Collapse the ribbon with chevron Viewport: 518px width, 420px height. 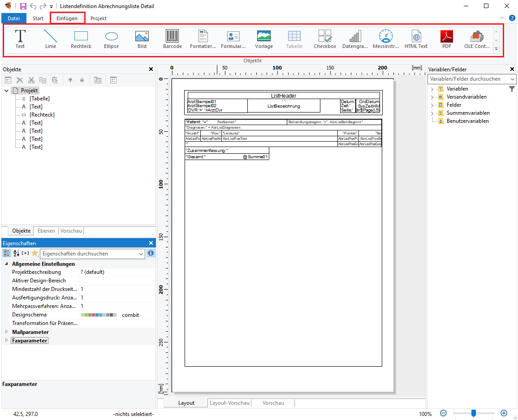tap(502, 18)
